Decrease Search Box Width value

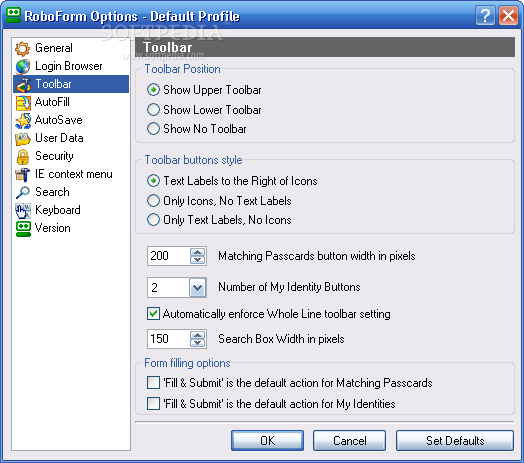pyautogui.click(x=198, y=343)
